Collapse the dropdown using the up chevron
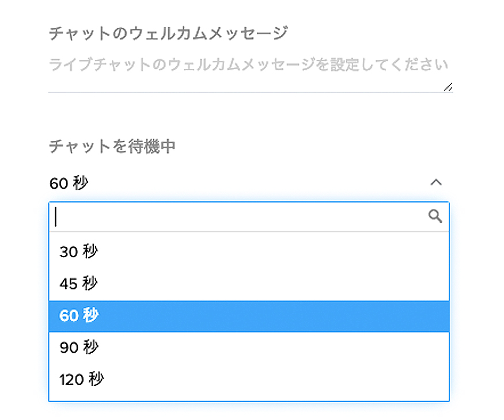This screenshot has height=420, width=504. [x=436, y=182]
